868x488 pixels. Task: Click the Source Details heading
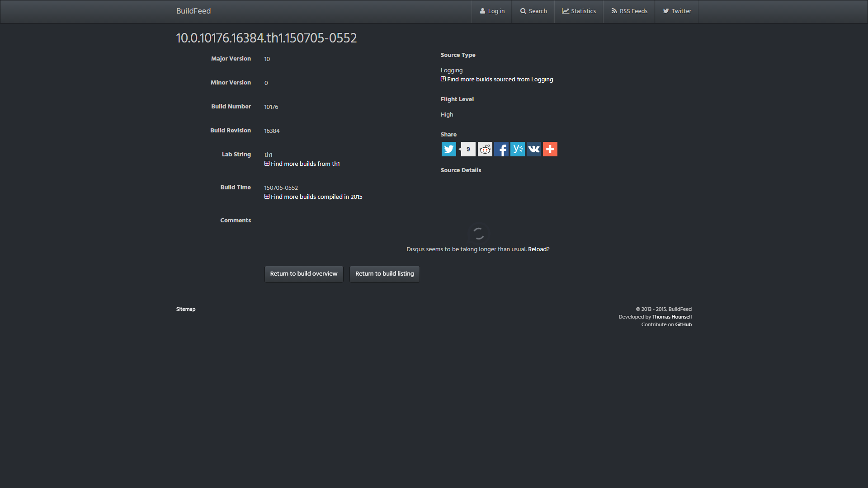click(x=461, y=170)
